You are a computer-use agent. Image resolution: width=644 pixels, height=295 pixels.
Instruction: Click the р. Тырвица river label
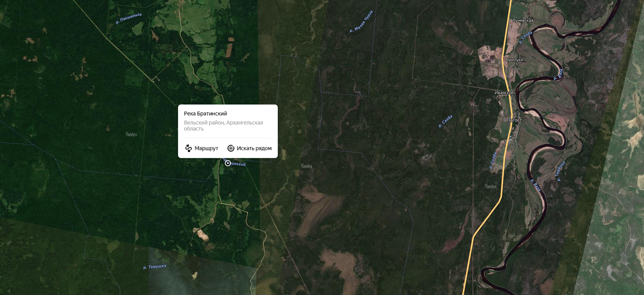point(561,172)
